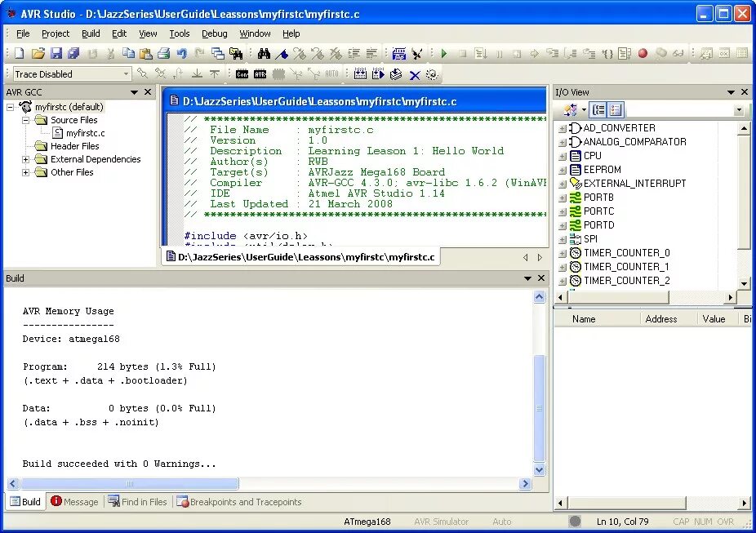
Task: Open the File menu
Action: point(23,33)
